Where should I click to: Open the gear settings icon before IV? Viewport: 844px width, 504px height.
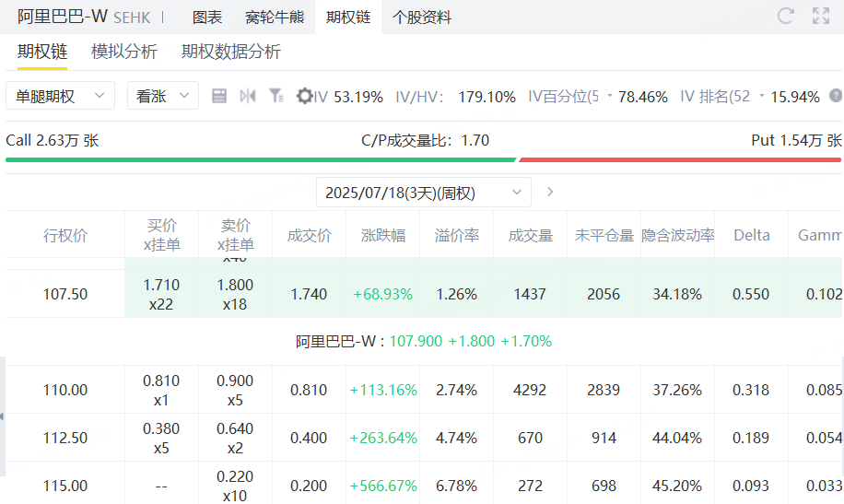coord(305,96)
